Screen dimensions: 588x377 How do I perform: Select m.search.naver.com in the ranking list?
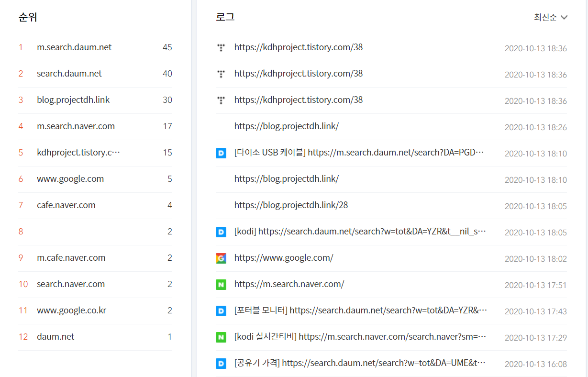pos(76,126)
